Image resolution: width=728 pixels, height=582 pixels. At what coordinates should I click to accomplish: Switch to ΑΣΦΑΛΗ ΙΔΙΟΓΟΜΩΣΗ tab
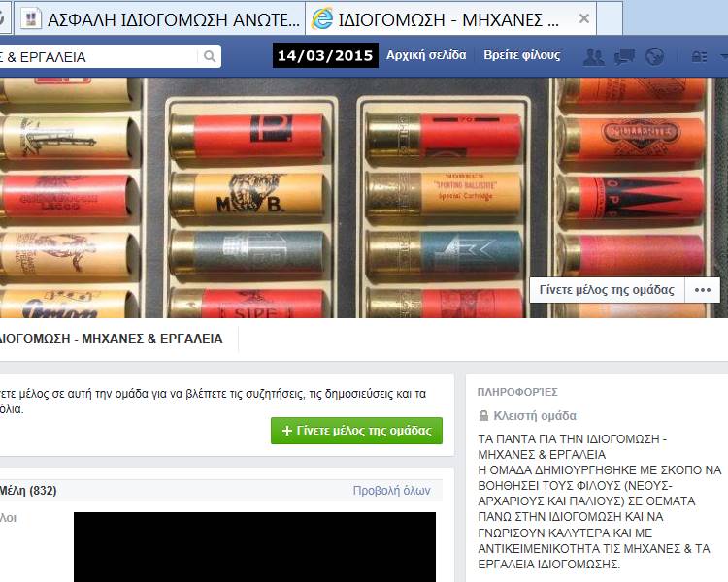click(159, 18)
